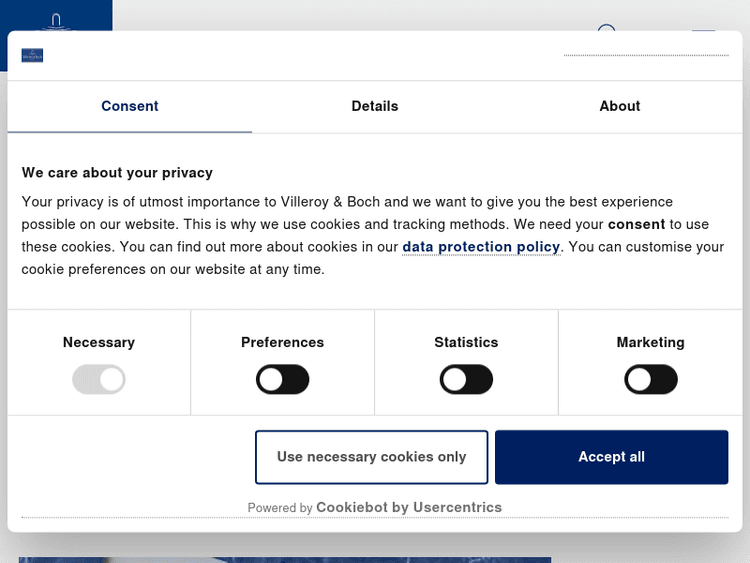Viewport: 750px width, 563px height.
Task: Click the "We care about your privacy" heading
Action: coord(117,172)
